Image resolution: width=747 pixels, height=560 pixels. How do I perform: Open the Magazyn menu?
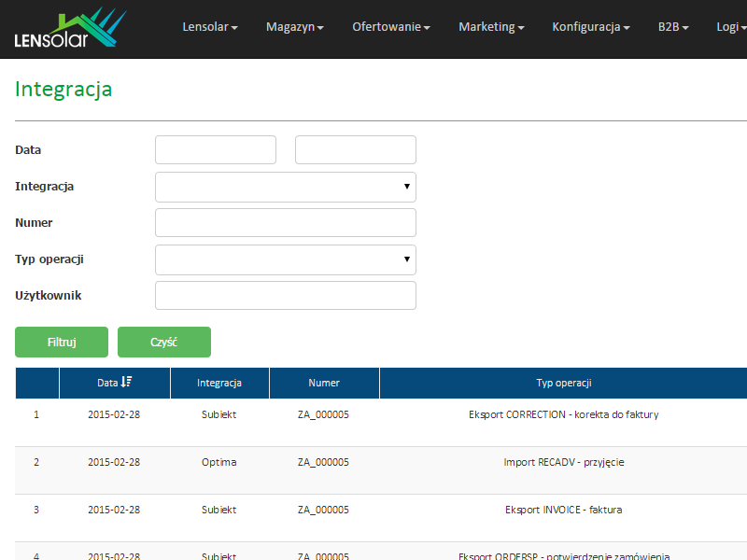point(294,27)
